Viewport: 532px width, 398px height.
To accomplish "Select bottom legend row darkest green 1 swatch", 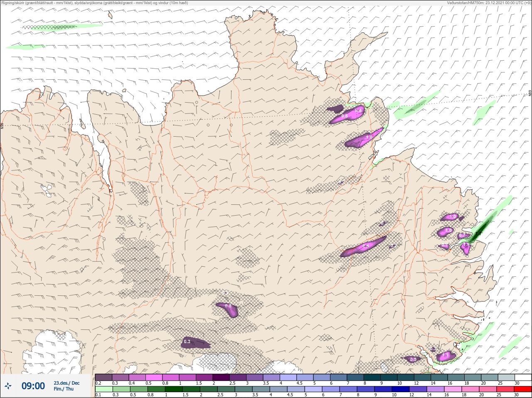I will point(173,389).
